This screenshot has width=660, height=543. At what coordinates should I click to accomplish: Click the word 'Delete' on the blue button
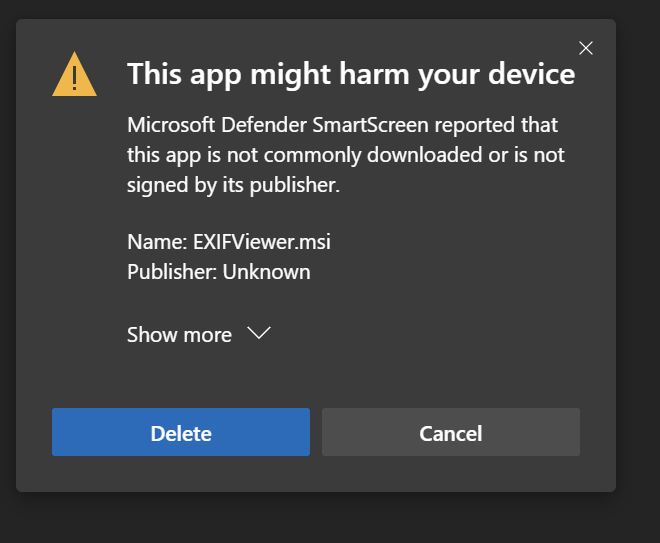coord(181,433)
